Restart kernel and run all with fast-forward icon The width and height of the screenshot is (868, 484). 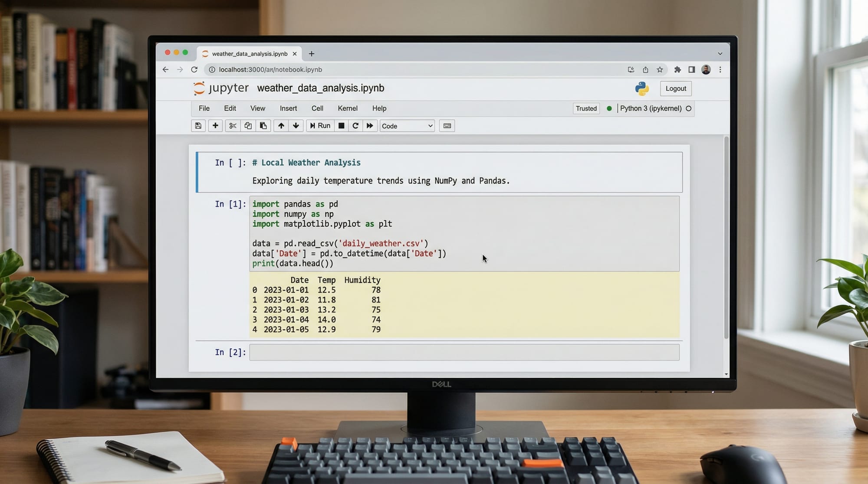[370, 126]
